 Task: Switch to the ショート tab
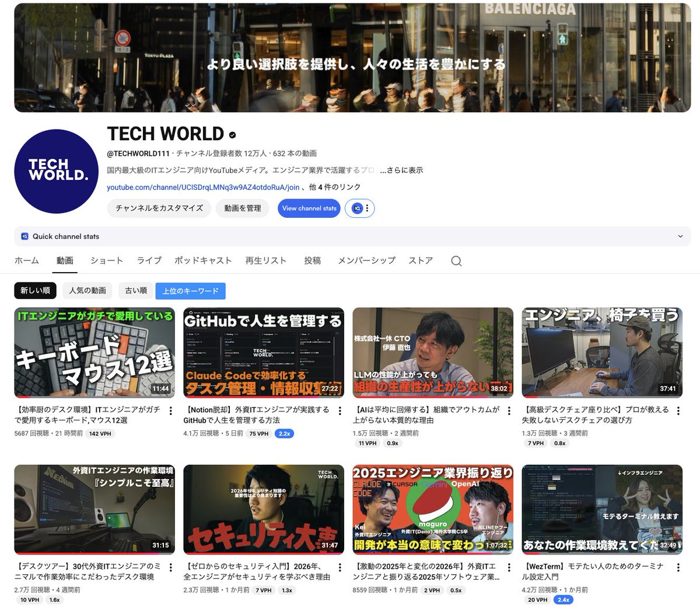(x=107, y=260)
